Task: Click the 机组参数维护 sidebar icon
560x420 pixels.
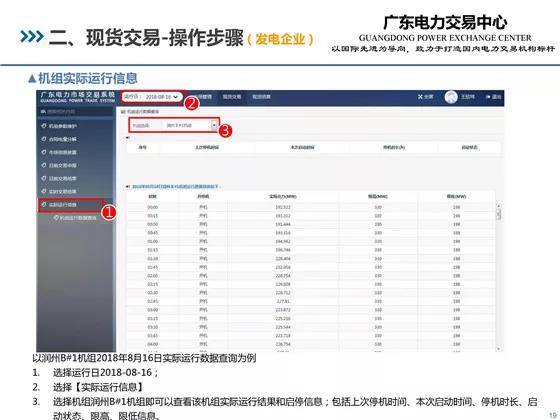Action: [x=44, y=126]
